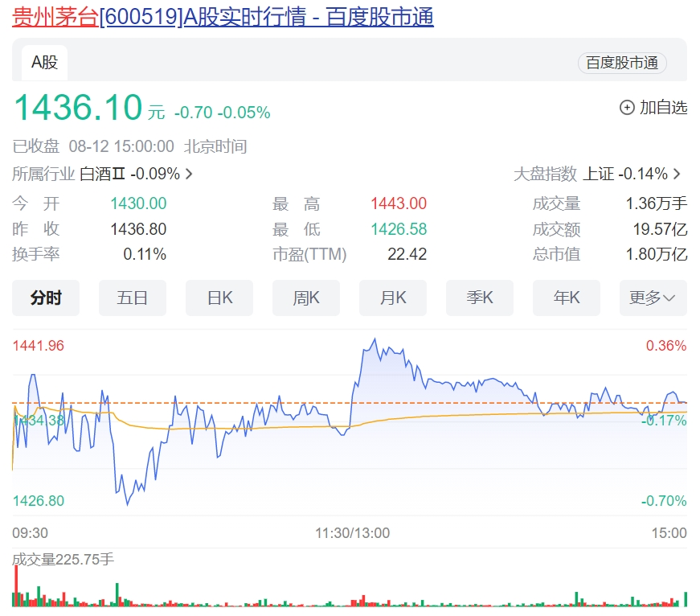Switch to the A股 tab
The height and width of the screenshot is (616, 700).
click(x=43, y=61)
